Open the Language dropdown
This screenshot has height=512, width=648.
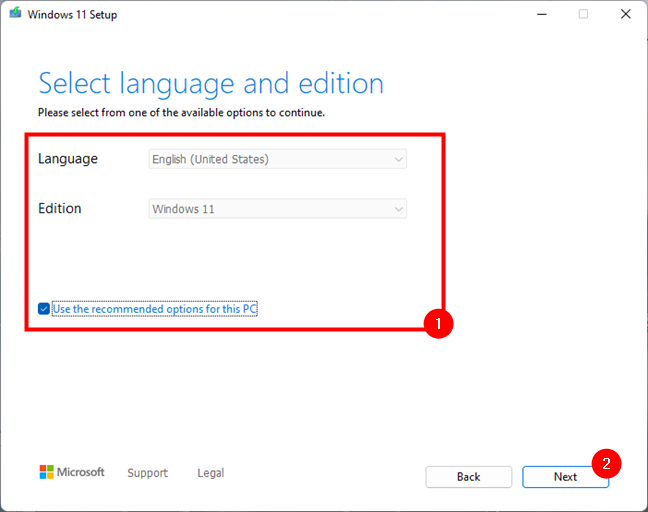(x=277, y=159)
